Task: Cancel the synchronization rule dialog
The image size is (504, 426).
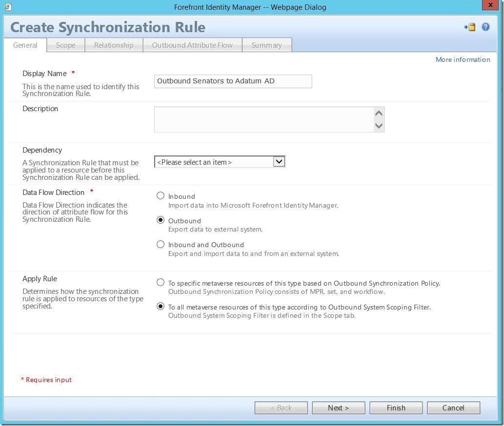Action: (453, 407)
